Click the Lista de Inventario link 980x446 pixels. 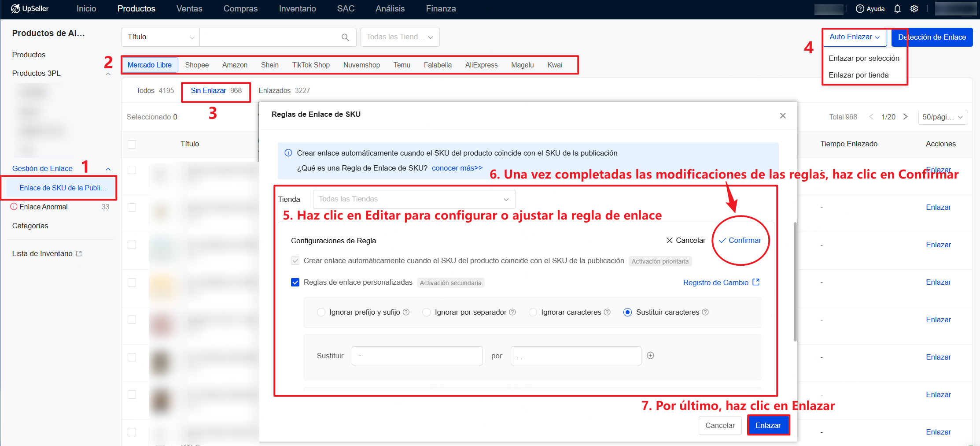tap(42, 253)
